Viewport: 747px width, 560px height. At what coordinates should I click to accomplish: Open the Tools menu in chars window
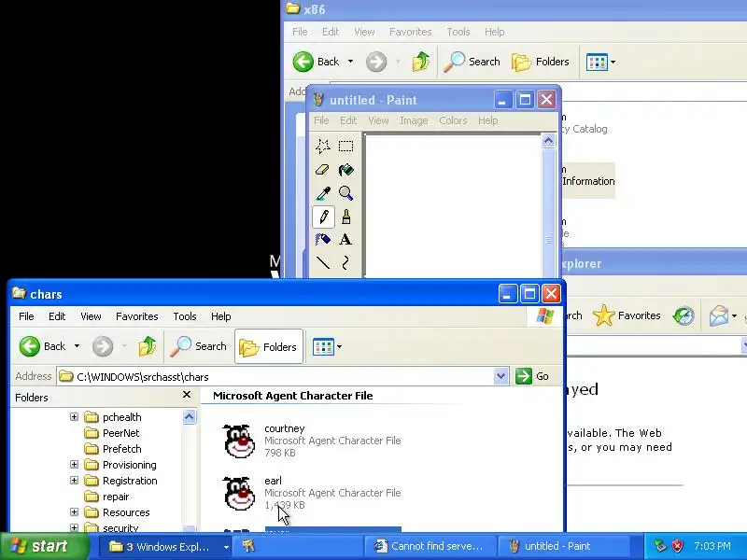pos(184,316)
